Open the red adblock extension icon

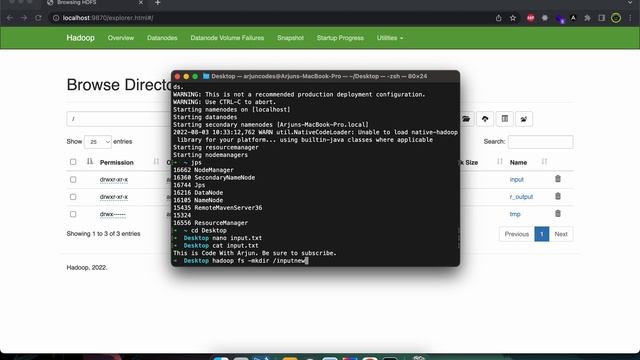(x=530, y=18)
